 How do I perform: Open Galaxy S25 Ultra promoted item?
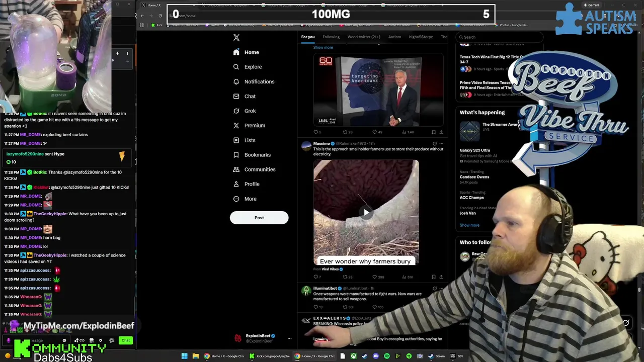pyautogui.click(x=474, y=150)
